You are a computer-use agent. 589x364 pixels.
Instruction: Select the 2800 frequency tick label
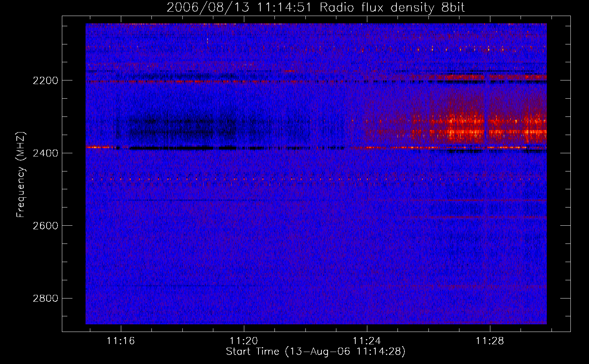pos(46,298)
